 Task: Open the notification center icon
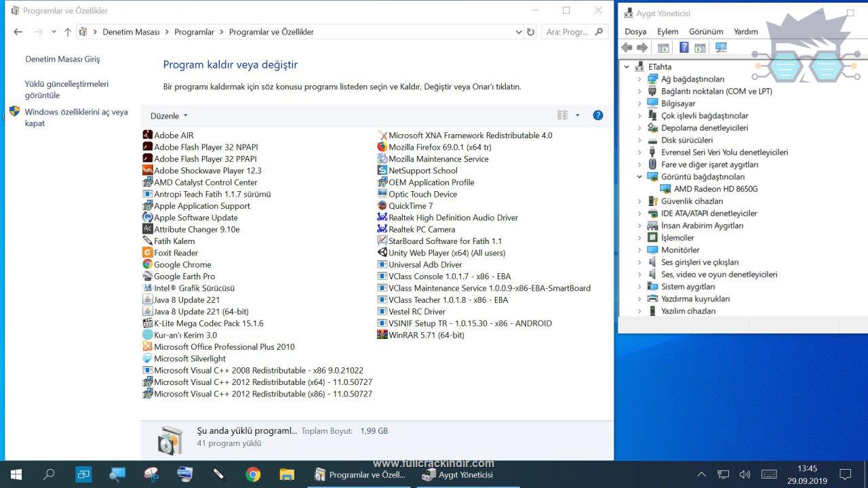845,474
